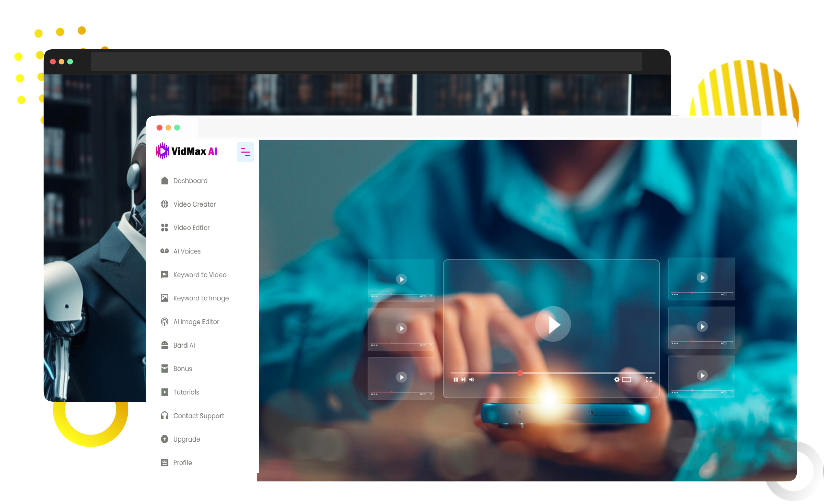Image resolution: width=835 pixels, height=504 pixels.
Task: Click the Contact Support headphones icon
Action: click(164, 415)
